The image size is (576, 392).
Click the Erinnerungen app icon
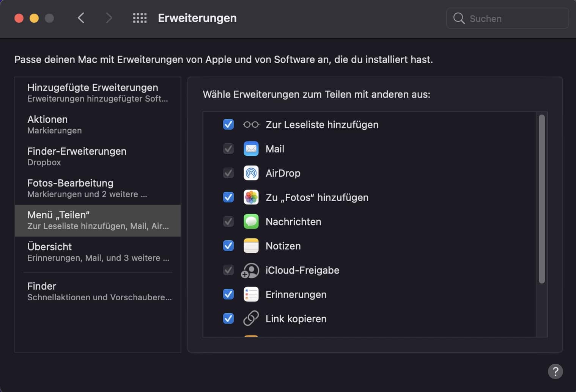point(251,295)
